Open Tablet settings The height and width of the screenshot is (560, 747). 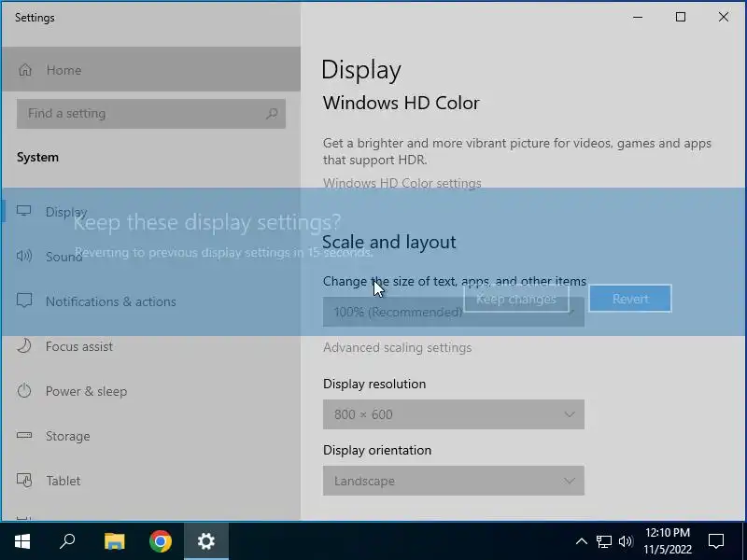click(x=151, y=481)
